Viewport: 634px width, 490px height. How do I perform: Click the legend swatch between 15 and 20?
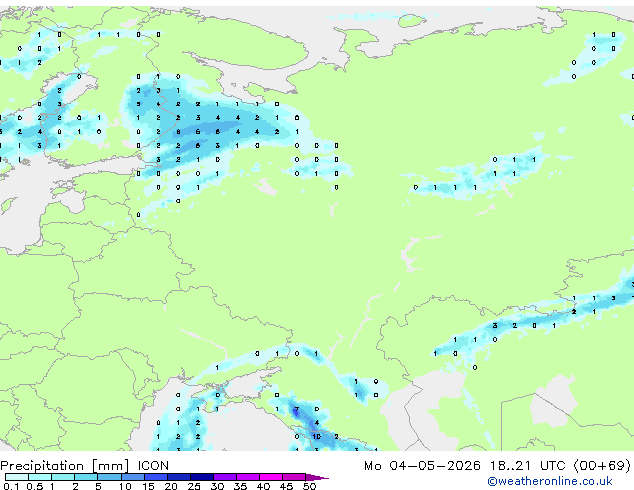pyautogui.click(x=155, y=477)
